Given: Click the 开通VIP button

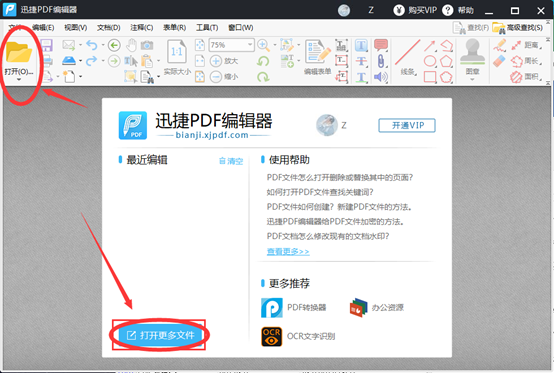Looking at the screenshot, I should click(407, 125).
